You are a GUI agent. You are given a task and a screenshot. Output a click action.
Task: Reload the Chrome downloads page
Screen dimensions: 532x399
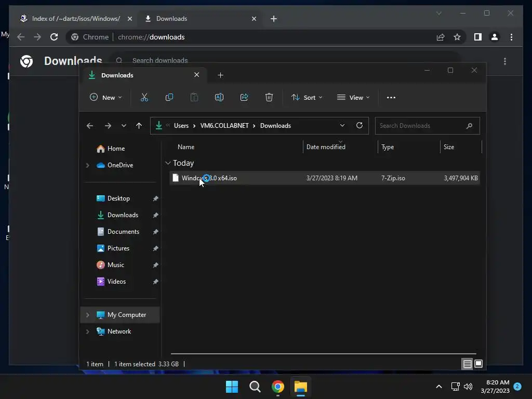click(x=54, y=37)
